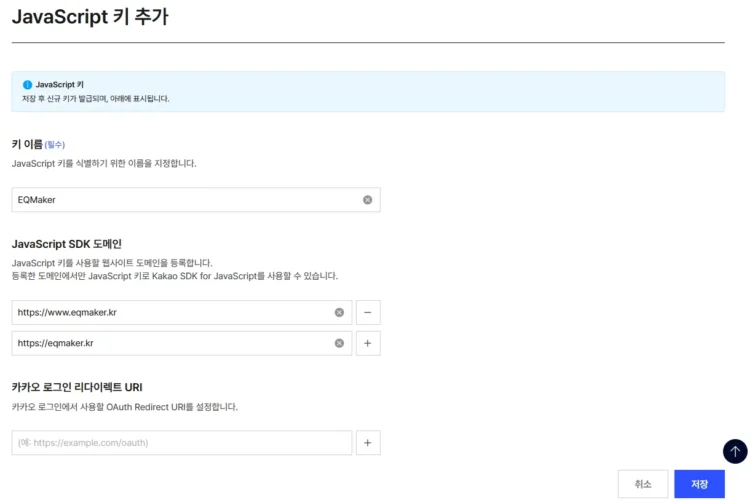Edit the https://eqmaker.kr domain field
This screenshot has width=755, height=500.
[x=182, y=343]
